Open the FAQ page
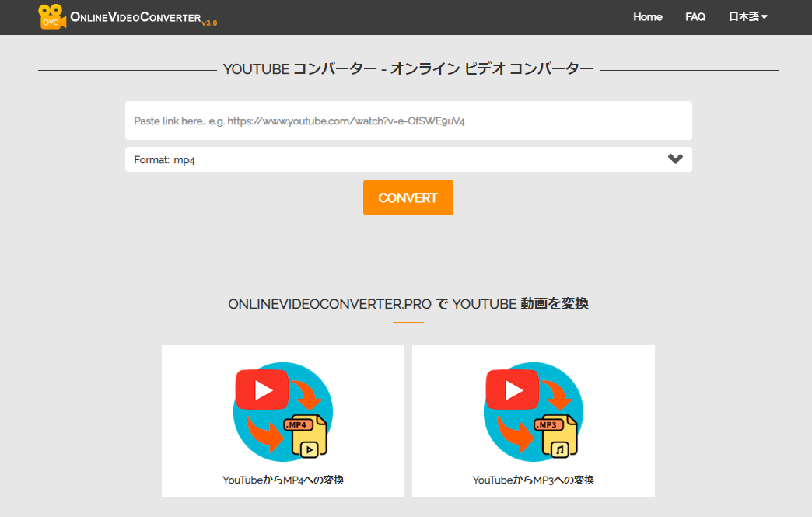Viewport: 812px width, 517px height. (x=695, y=17)
